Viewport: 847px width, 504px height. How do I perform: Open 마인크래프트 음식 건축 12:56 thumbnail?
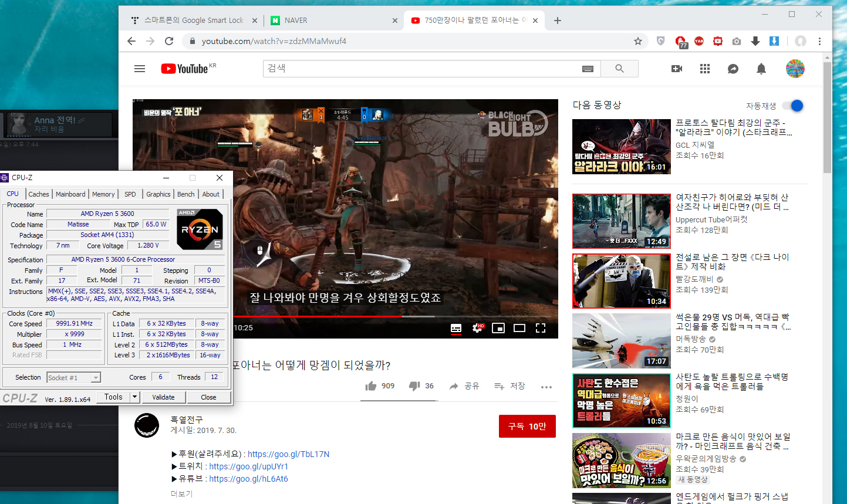click(622, 461)
